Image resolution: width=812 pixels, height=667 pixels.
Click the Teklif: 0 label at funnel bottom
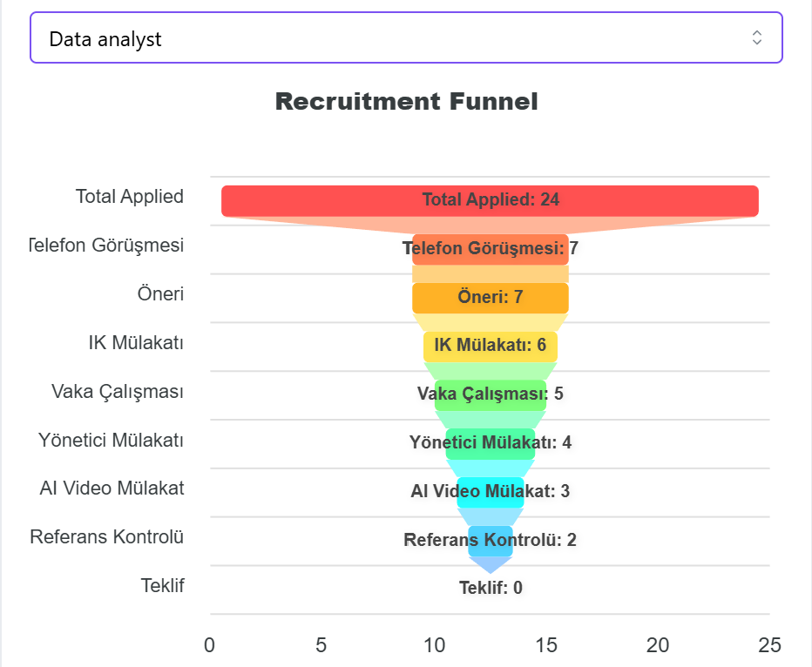tap(490, 588)
